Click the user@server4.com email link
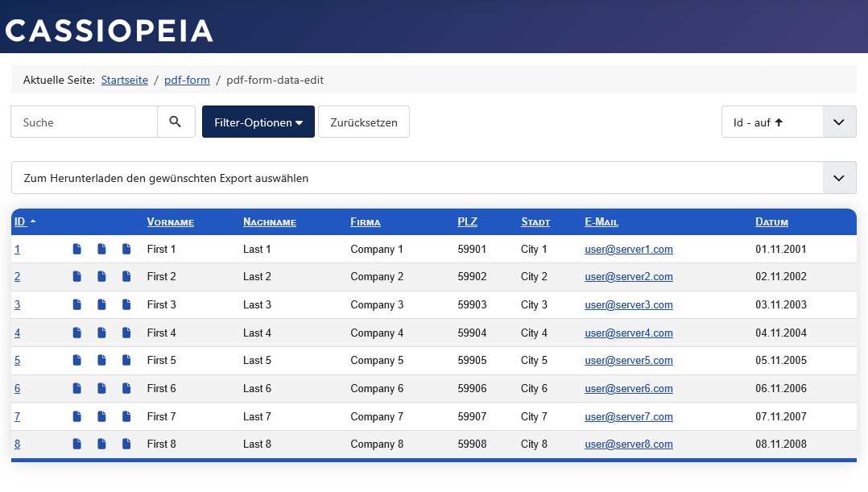 (628, 333)
